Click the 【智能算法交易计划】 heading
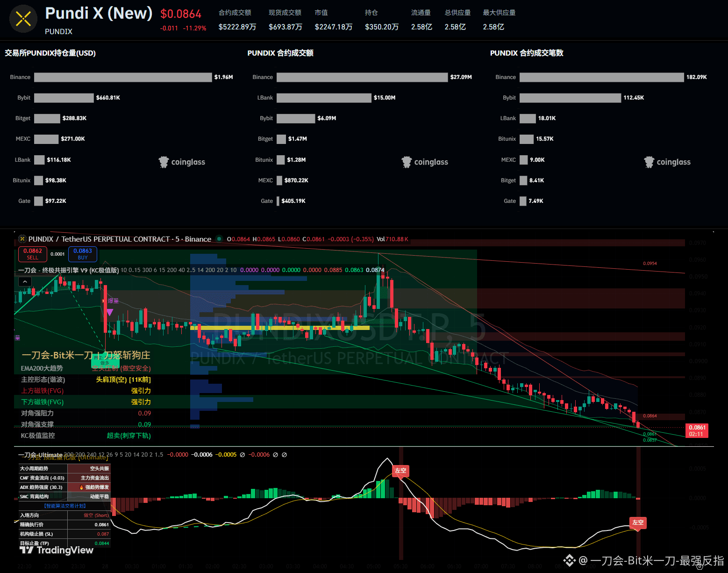 (65, 506)
